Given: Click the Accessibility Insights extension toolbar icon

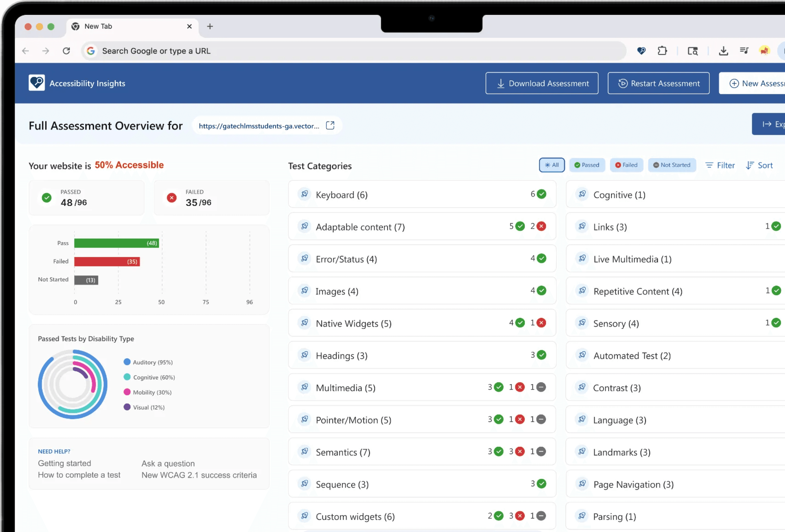Looking at the screenshot, I should 641,51.
